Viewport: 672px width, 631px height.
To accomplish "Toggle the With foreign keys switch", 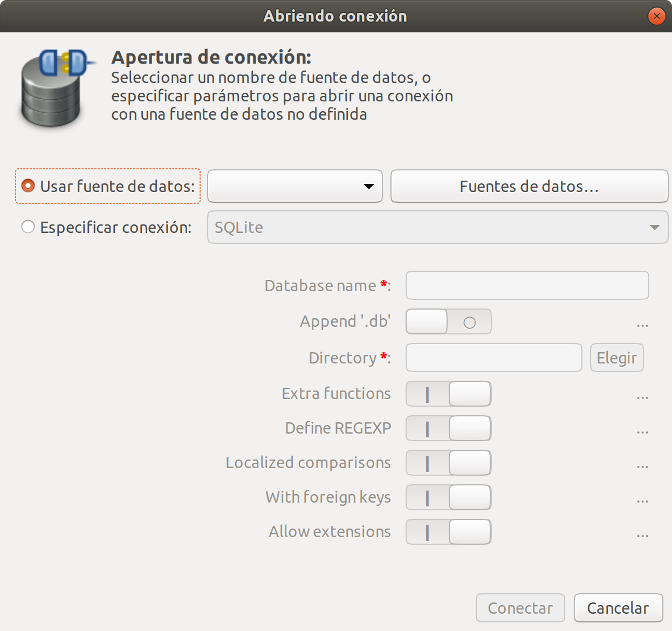I will click(448, 497).
